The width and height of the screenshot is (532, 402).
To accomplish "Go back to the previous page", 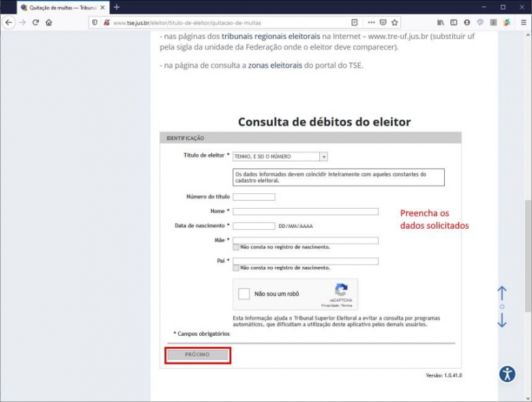I will [x=9, y=23].
